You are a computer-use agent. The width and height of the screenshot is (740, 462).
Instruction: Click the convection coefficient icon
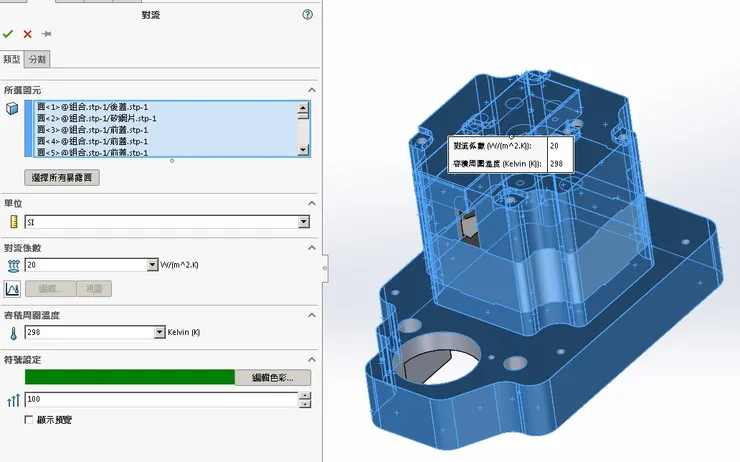point(13,266)
